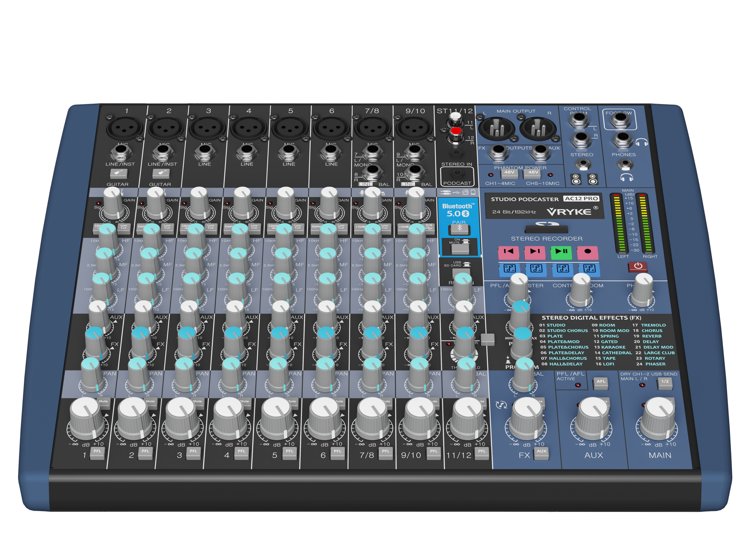This screenshot has height=560, width=750.
Task: Engage the PFL button on channel 3
Action: pyautogui.click(x=193, y=453)
